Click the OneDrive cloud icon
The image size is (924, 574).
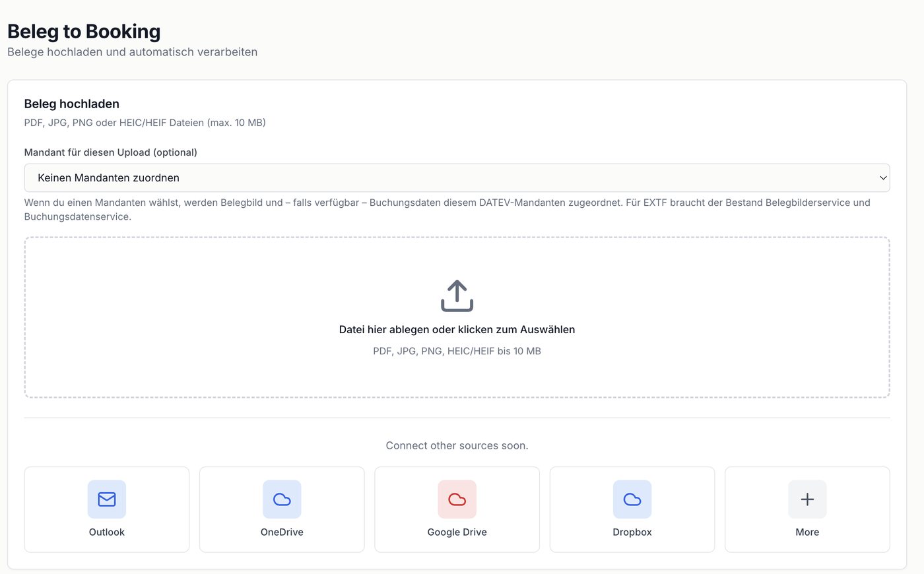click(x=282, y=499)
